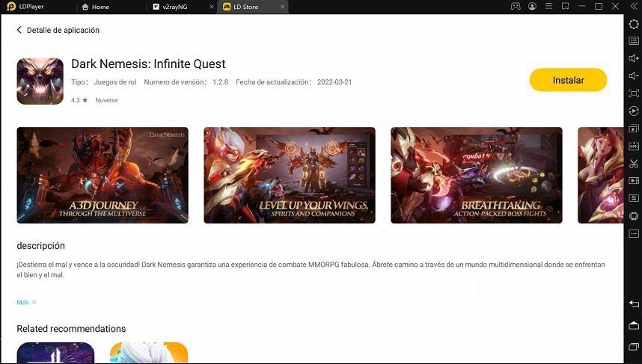Click Android home button in sidebar
This screenshot has height=364, width=642.
point(634,326)
